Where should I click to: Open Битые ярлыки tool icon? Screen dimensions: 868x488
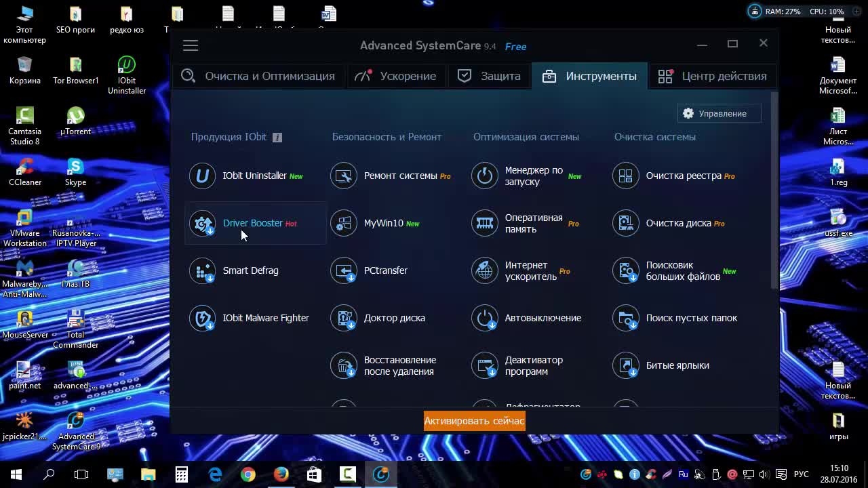coord(625,365)
